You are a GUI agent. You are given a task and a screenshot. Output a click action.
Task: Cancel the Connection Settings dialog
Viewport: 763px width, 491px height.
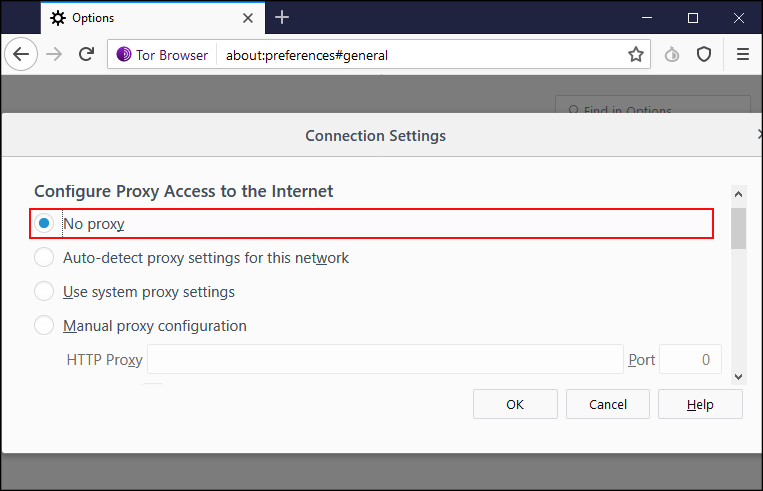[x=608, y=405]
